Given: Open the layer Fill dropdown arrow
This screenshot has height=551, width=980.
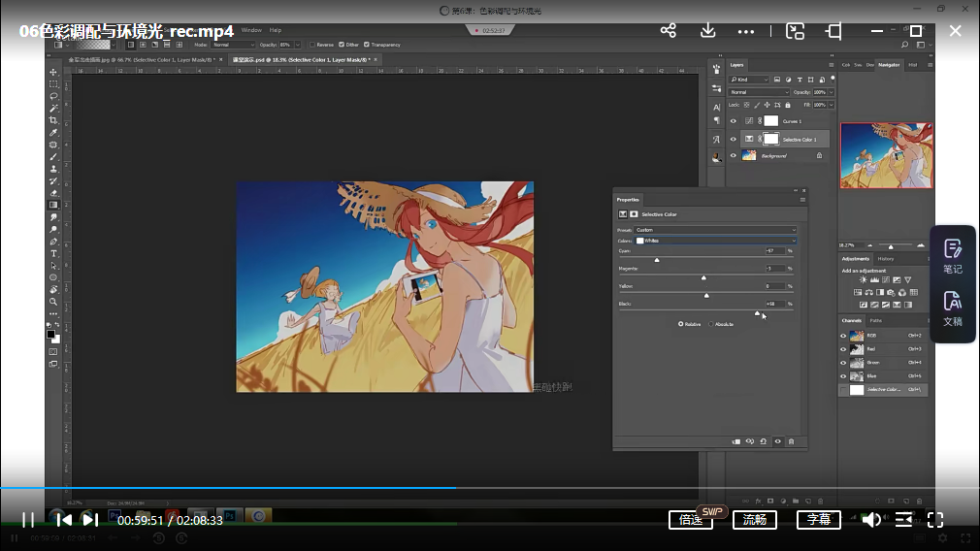Looking at the screenshot, I should [832, 105].
